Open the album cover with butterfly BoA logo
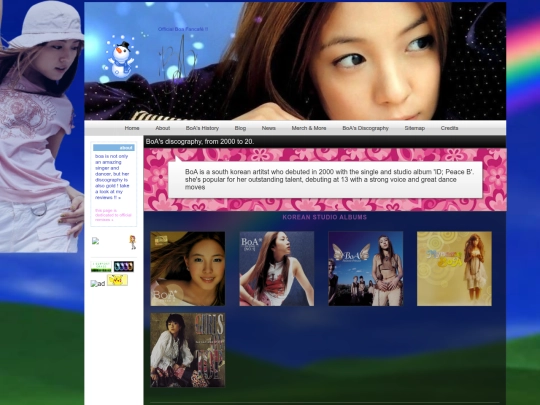This screenshot has width=540, height=405. pos(365,269)
